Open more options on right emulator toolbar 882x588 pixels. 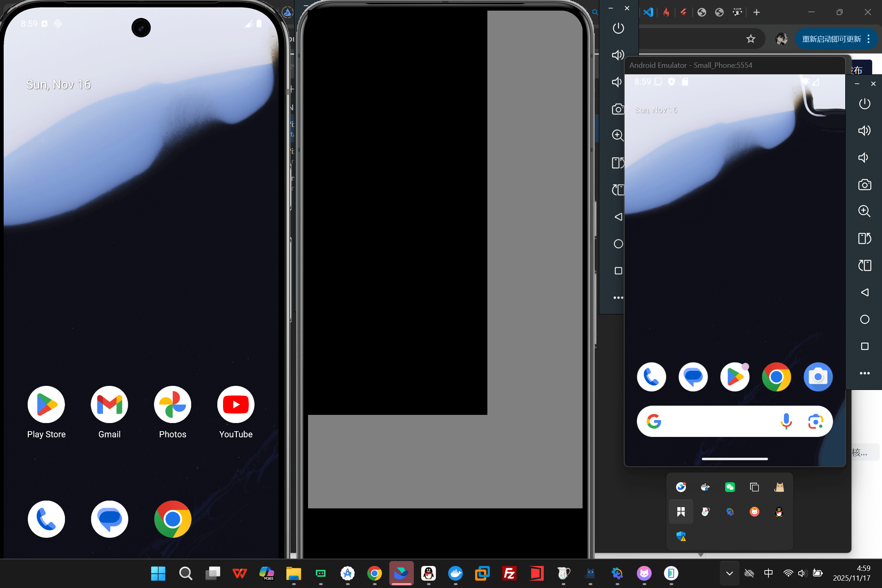pyautogui.click(x=864, y=373)
